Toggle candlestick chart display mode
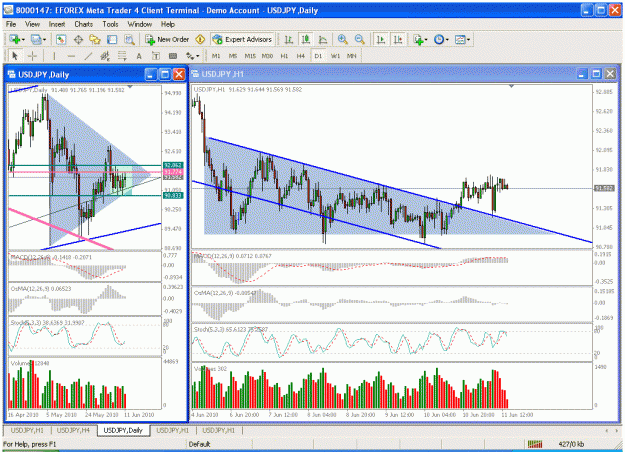625x452 pixels. [x=306, y=39]
